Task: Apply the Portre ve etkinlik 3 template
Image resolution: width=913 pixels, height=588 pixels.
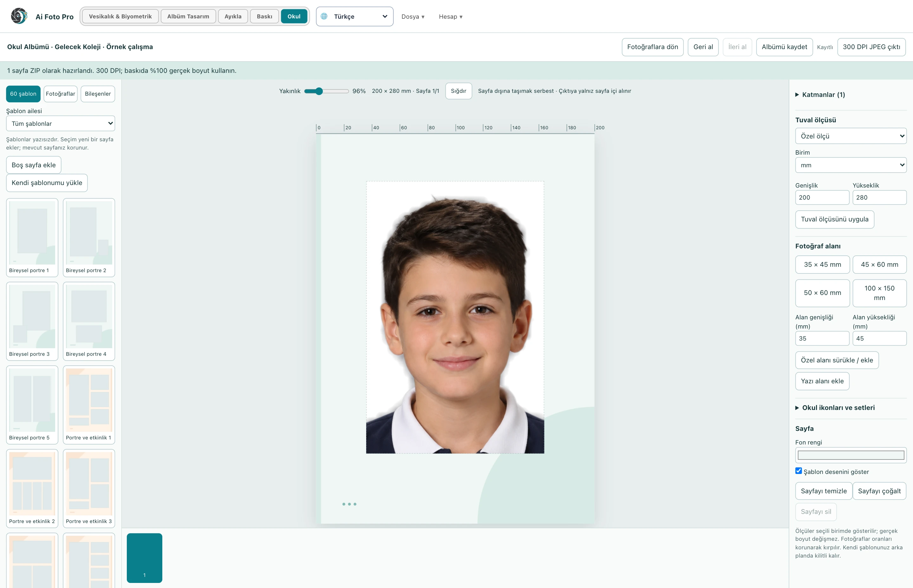Action: point(89,488)
